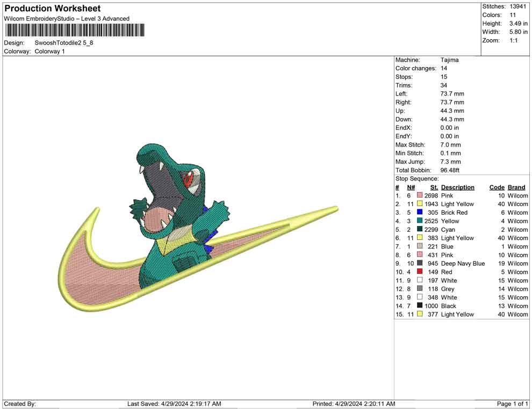The width and height of the screenshot is (532, 409).
Task: Select the swatch in the Deep Navy Blue row
Action: pyautogui.click(x=420, y=263)
